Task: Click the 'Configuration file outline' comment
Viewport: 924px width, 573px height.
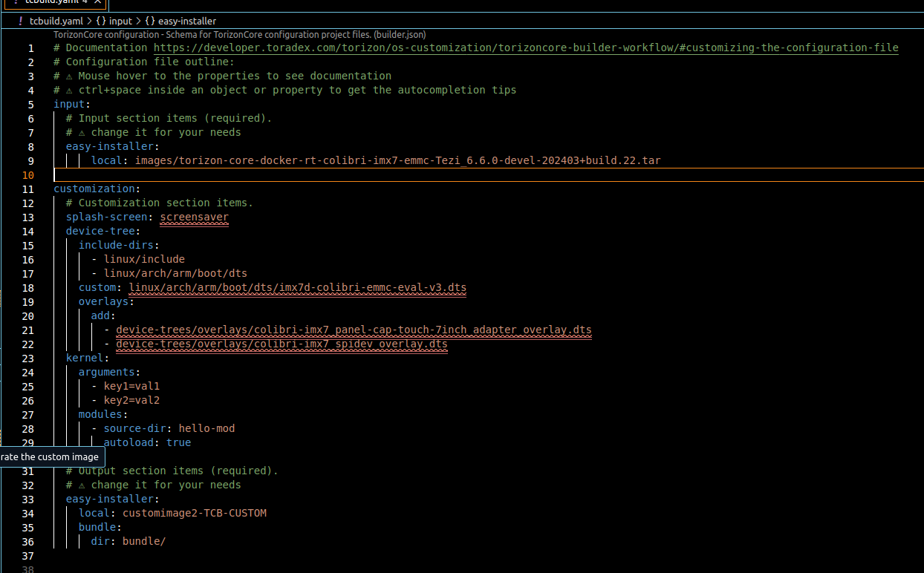Action: [144, 62]
